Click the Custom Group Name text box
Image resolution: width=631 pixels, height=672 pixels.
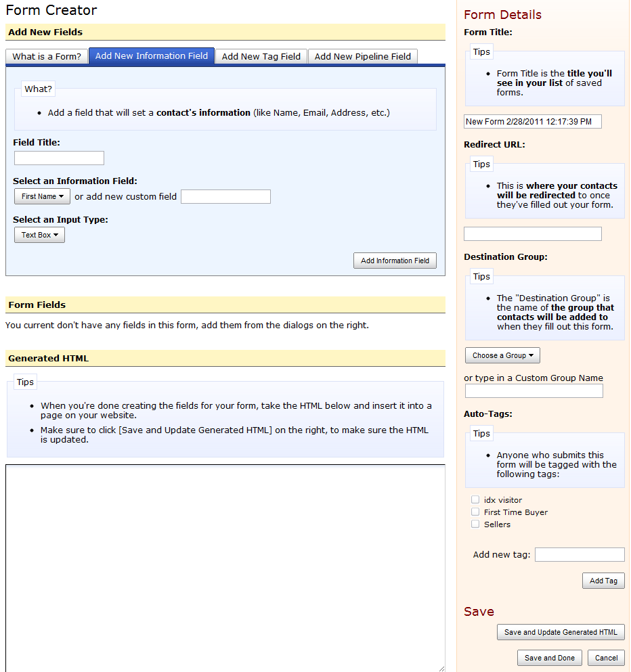[x=534, y=390]
